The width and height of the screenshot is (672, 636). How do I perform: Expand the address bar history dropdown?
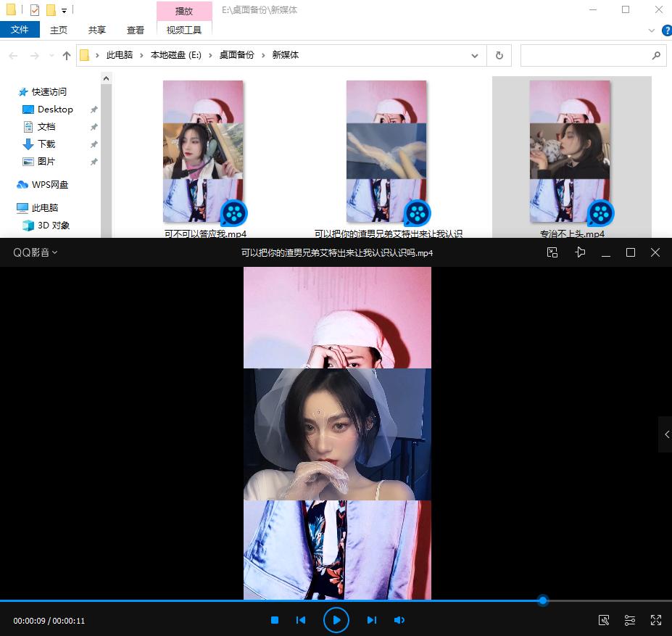(x=475, y=55)
